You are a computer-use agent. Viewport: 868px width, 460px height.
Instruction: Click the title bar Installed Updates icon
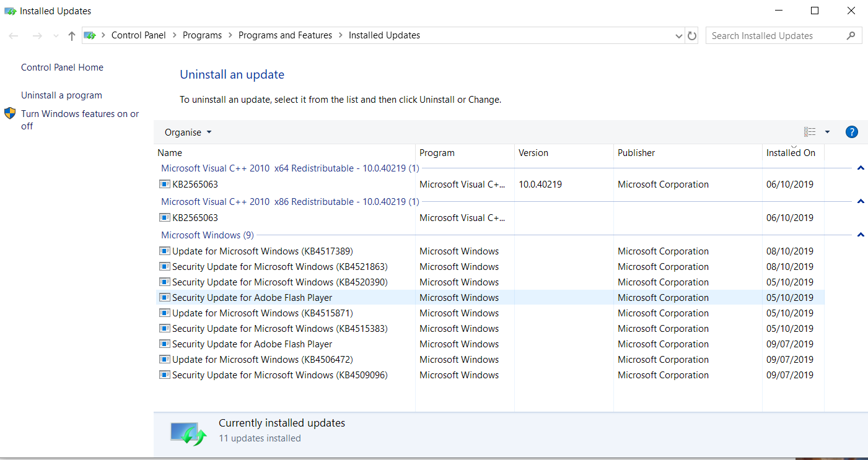[x=11, y=11]
